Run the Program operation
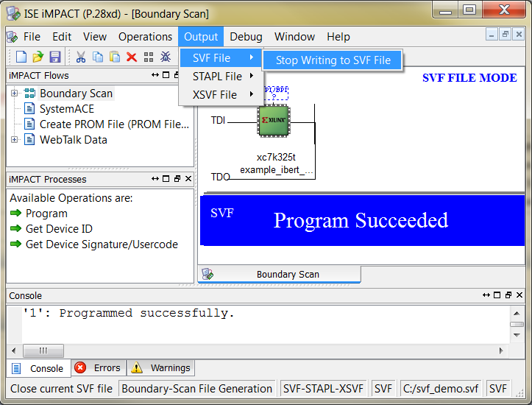 [46, 214]
